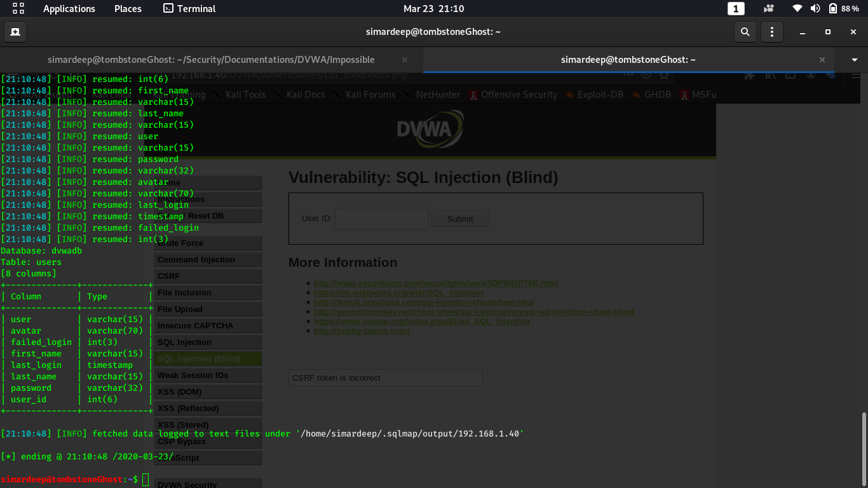Click inside the User ID field
The width and height of the screenshot is (868, 488).
pyautogui.click(x=381, y=219)
